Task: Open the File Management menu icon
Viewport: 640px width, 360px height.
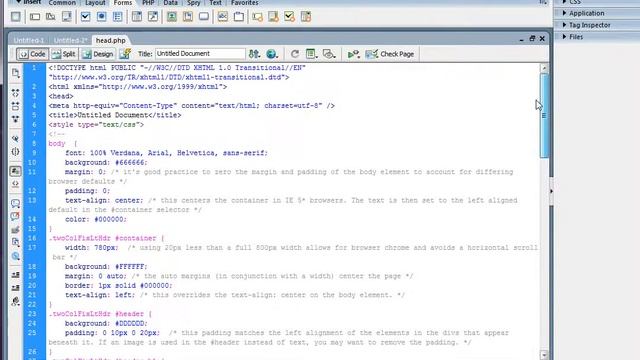Action: 254,54
